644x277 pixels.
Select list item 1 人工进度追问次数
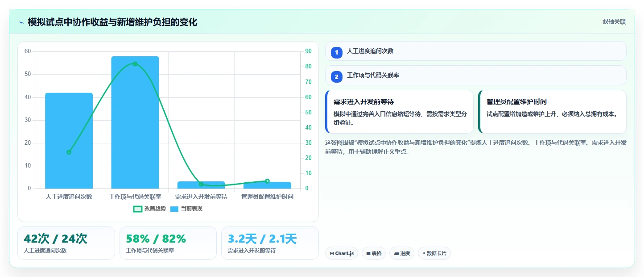[476, 51]
